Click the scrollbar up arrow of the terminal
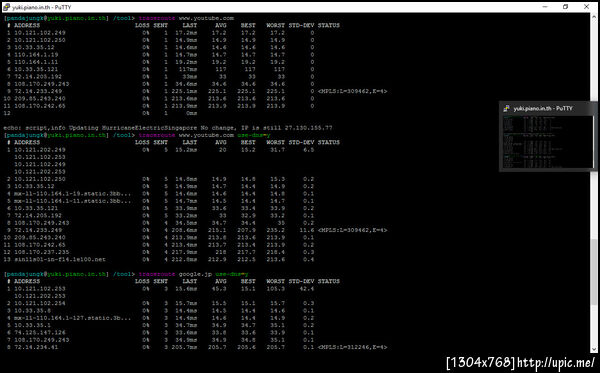600x373 pixels. tap(594, 16)
